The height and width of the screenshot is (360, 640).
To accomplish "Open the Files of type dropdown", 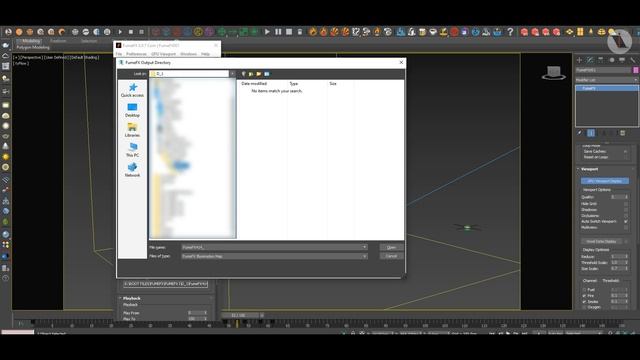I will coord(364,256).
